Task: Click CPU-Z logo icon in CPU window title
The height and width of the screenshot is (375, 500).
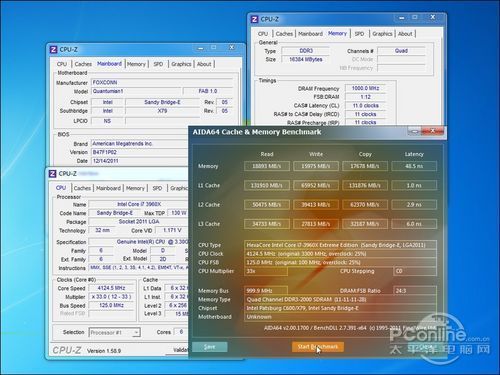Action: [x=52, y=174]
